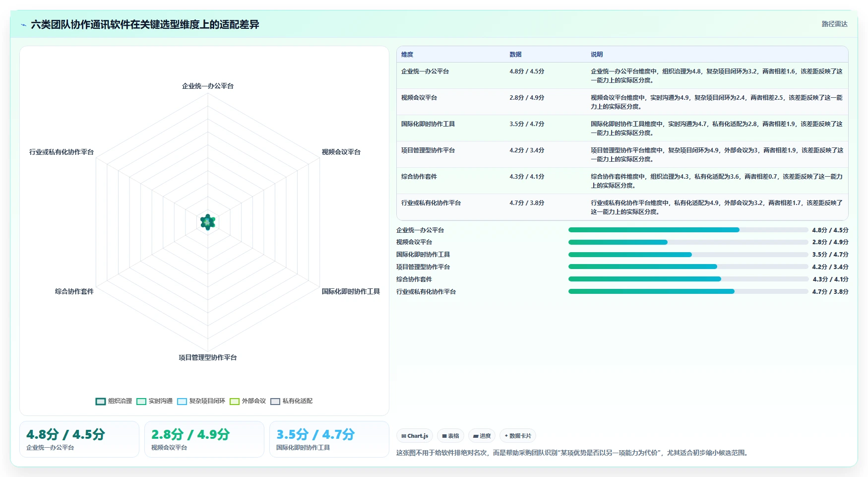868x477 pixels.
Task: Click the 行业或私有化协作平台 progress bar
Action: point(688,291)
